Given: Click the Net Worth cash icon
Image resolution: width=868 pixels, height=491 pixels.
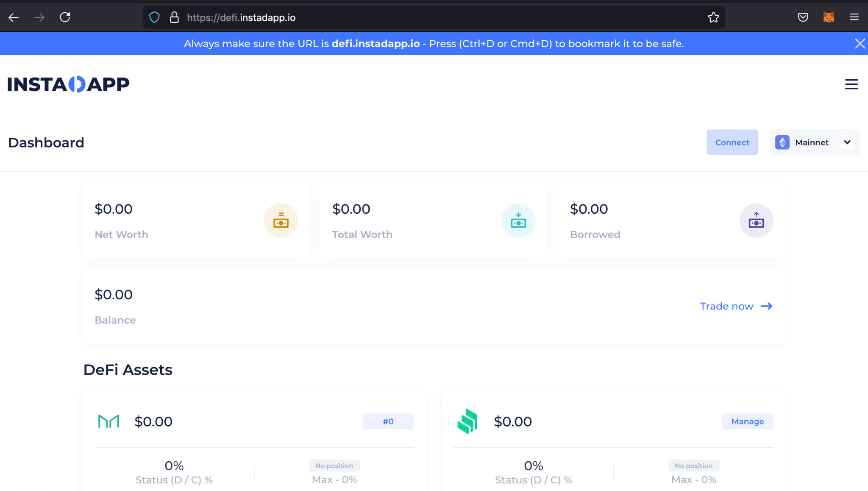Looking at the screenshot, I should coord(281,220).
